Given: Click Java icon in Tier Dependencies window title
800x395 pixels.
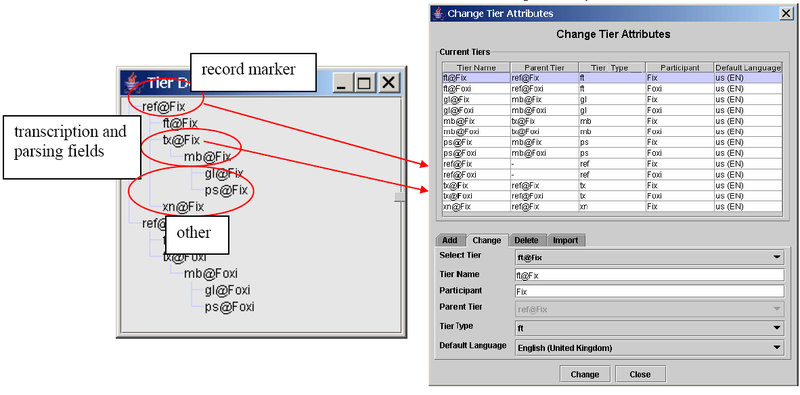Looking at the screenshot, I should click(133, 83).
